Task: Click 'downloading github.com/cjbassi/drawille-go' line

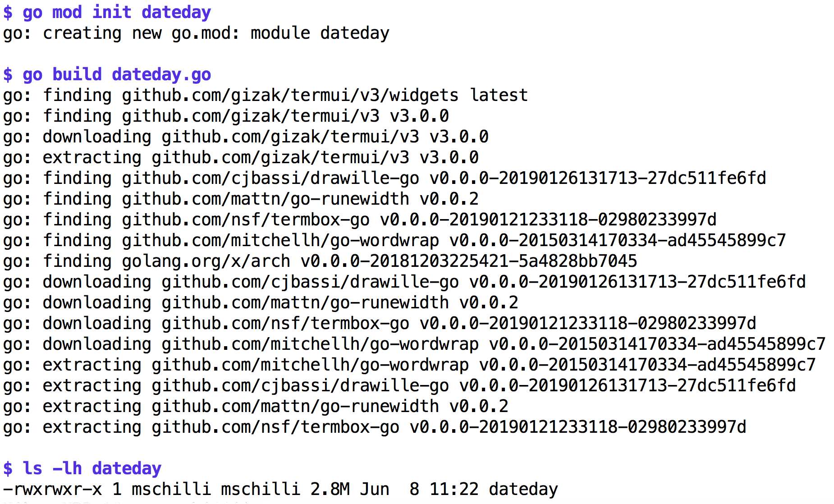Action: pos(404,282)
